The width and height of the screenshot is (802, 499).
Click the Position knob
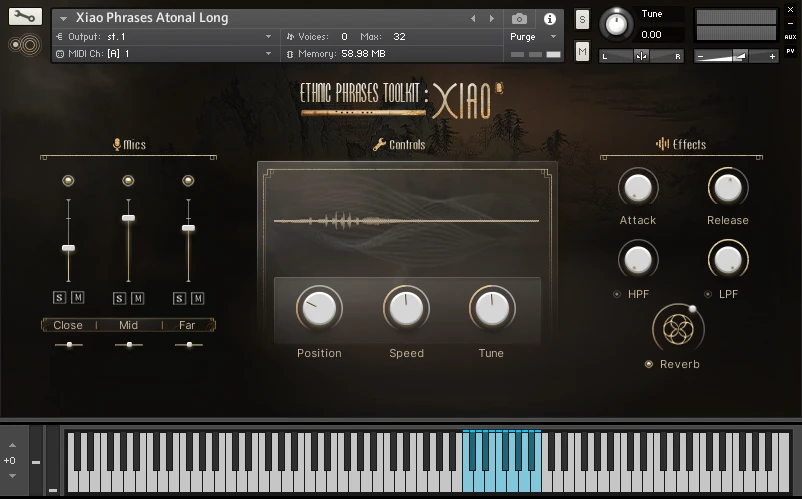pos(319,308)
